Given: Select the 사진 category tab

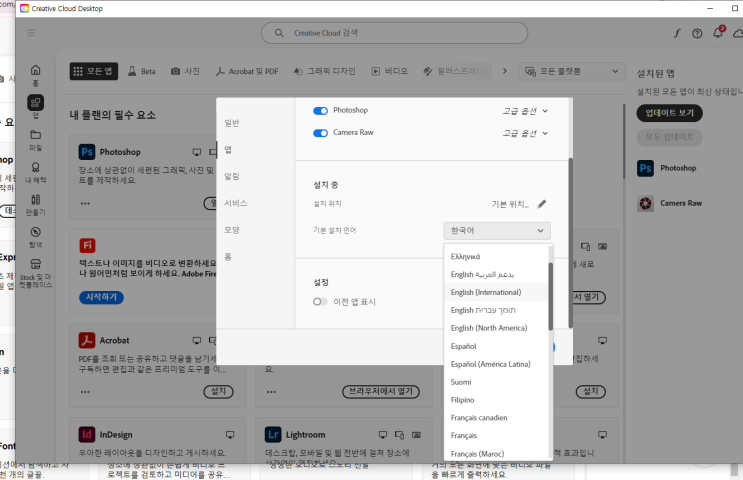Looking at the screenshot, I should click(185, 71).
